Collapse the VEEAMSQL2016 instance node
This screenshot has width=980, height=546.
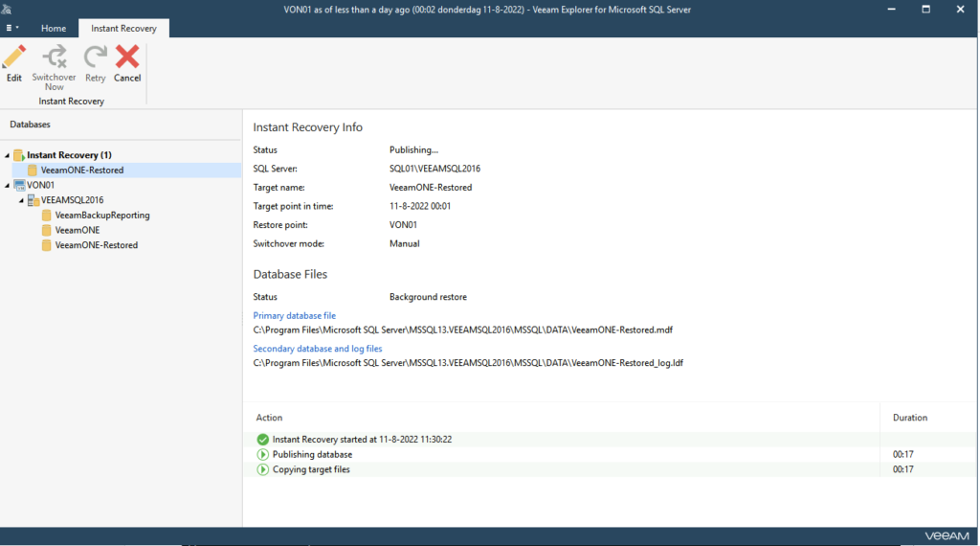[x=21, y=200]
